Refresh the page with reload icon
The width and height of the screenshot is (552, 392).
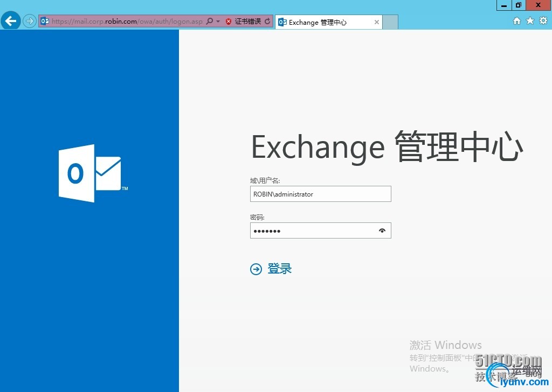[x=267, y=21]
